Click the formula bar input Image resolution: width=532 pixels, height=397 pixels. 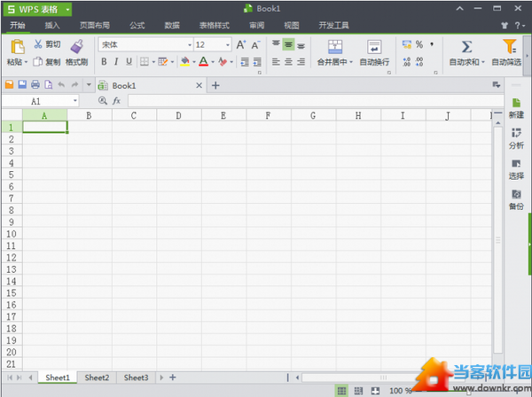[x=315, y=101]
